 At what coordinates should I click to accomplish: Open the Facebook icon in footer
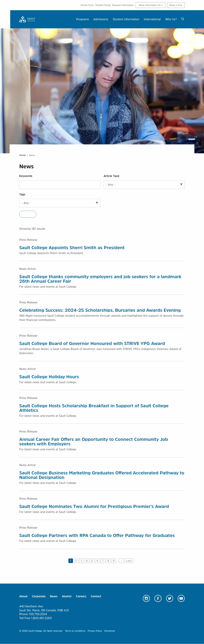[158, 598]
